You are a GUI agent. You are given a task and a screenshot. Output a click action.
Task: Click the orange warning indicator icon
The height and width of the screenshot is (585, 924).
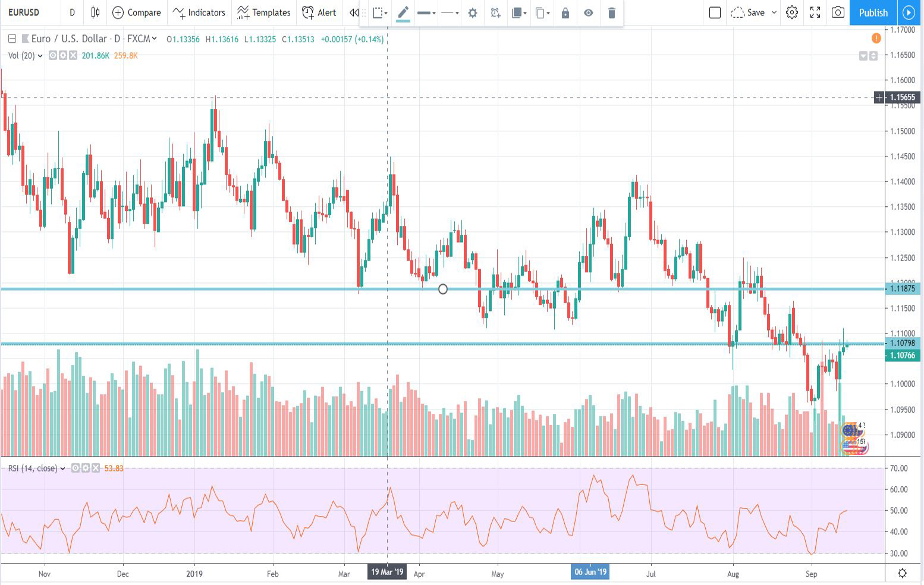(x=876, y=39)
